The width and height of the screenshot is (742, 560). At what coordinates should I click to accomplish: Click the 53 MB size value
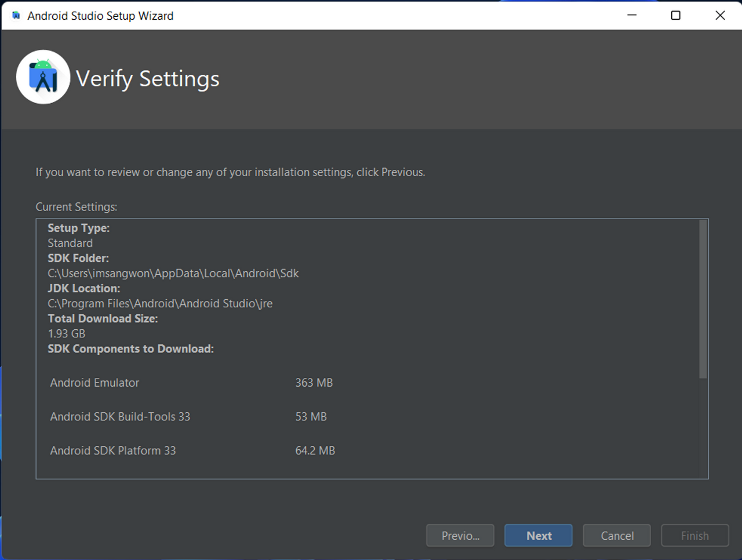coord(311,417)
